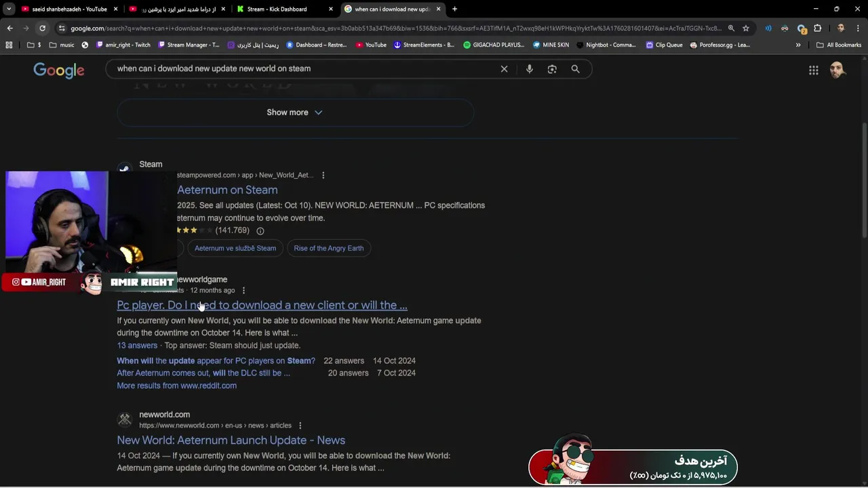The height and width of the screenshot is (488, 868).
Task: Click the zoom magnifier in address bar
Action: pyautogui.click(x=731, y=28)
